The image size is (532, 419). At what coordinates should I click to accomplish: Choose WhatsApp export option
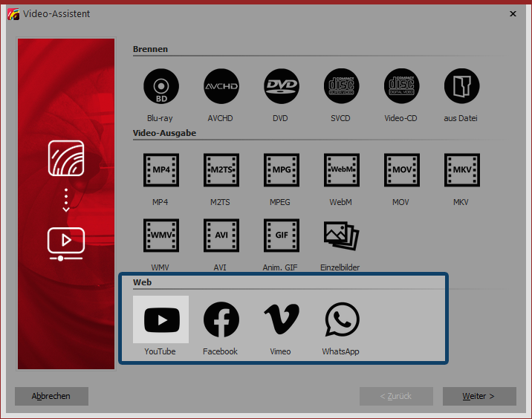coord(341,320)
